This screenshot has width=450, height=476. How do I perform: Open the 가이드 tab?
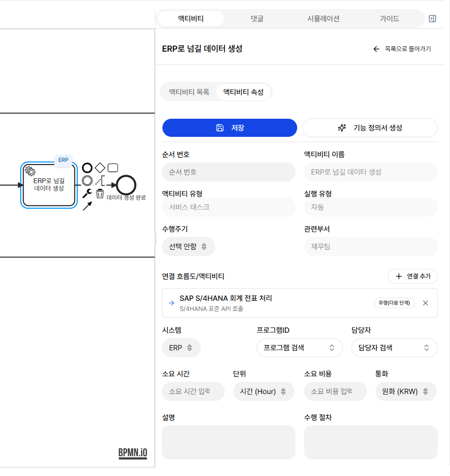point(389,19)
